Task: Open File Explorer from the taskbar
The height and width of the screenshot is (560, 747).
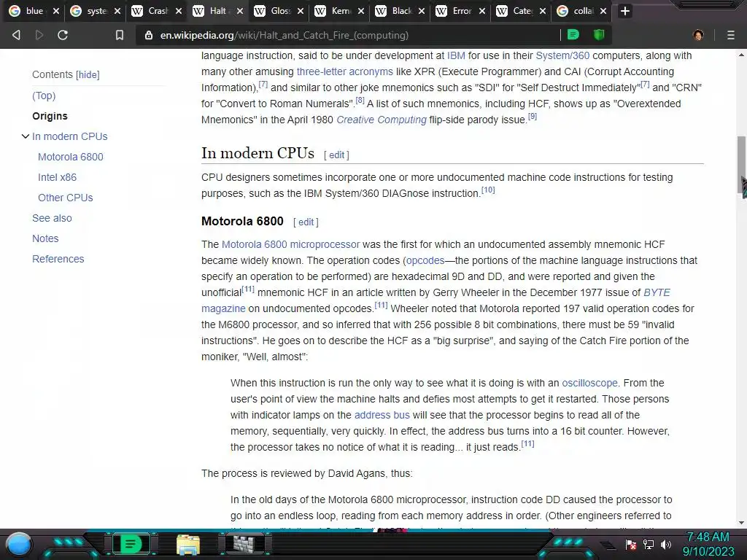Action: [188, 545]
